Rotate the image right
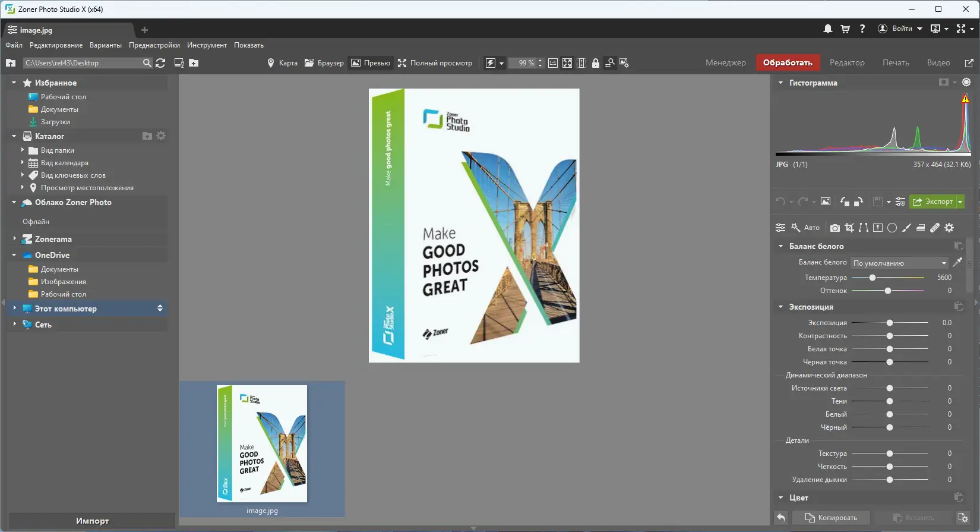The image size is (980, 532). point(858,202)
